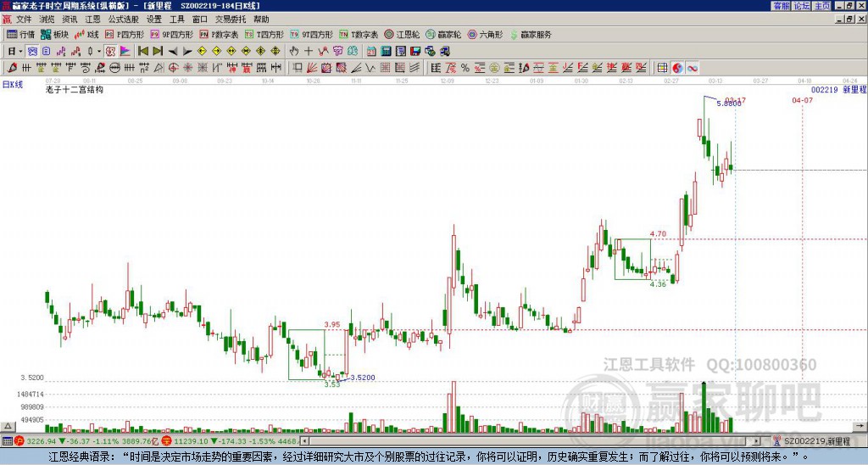Toggle the infinity loop icon

coord(693,67)
